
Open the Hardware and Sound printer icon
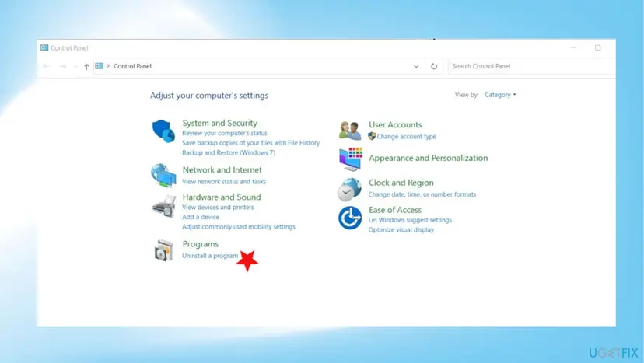(x=163, y=205)
